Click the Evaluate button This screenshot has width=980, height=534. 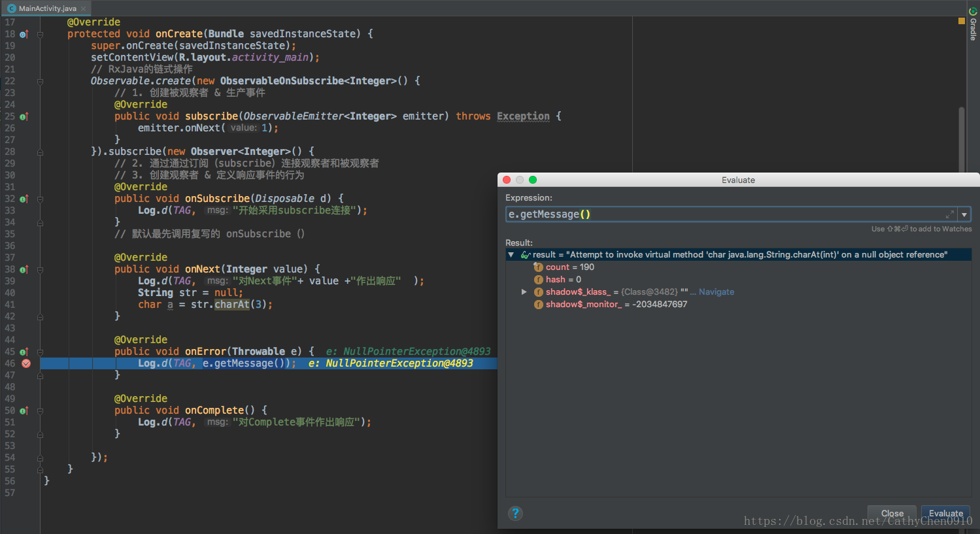tap(945, 513)
